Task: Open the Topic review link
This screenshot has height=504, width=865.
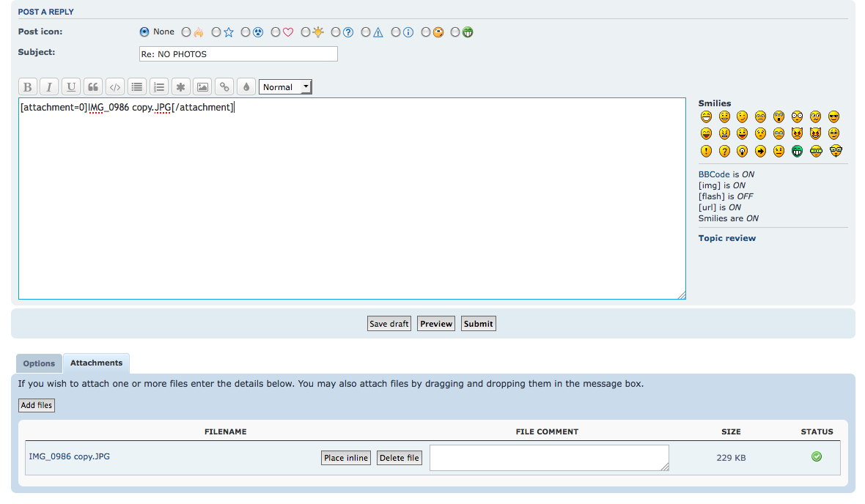Action: tap(726, 238)
